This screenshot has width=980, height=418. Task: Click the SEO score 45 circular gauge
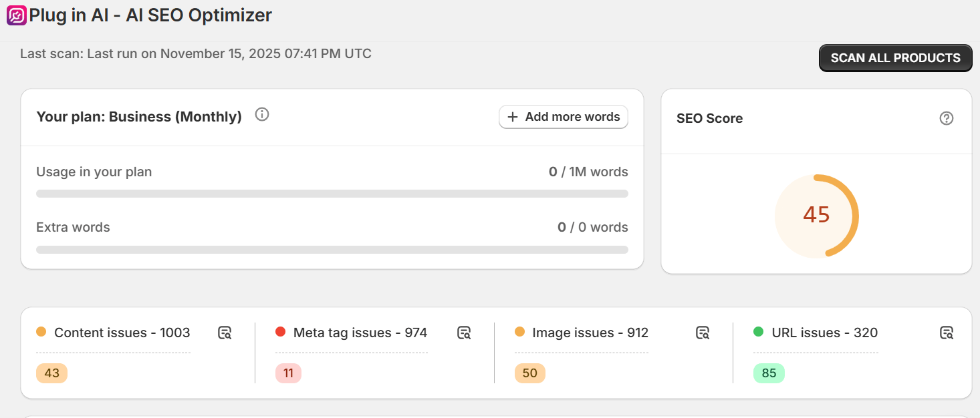point(816,215)
